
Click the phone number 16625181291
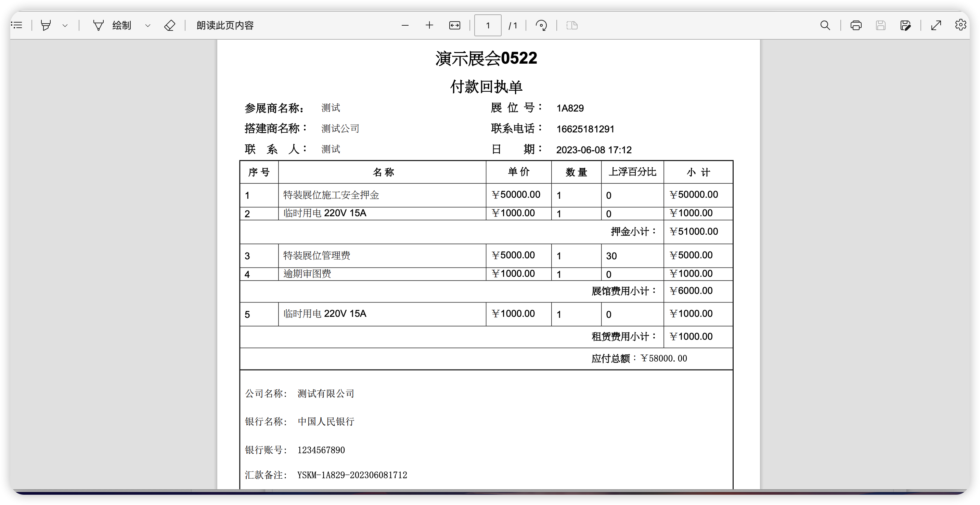click(x=585, y=129)
